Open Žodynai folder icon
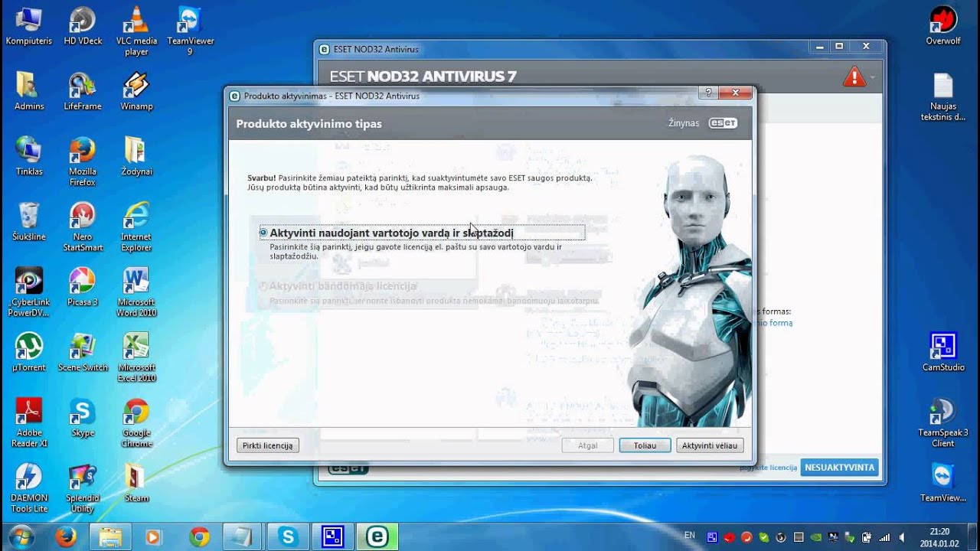Viewport: 980px width, 551px height. pos(136,157)
